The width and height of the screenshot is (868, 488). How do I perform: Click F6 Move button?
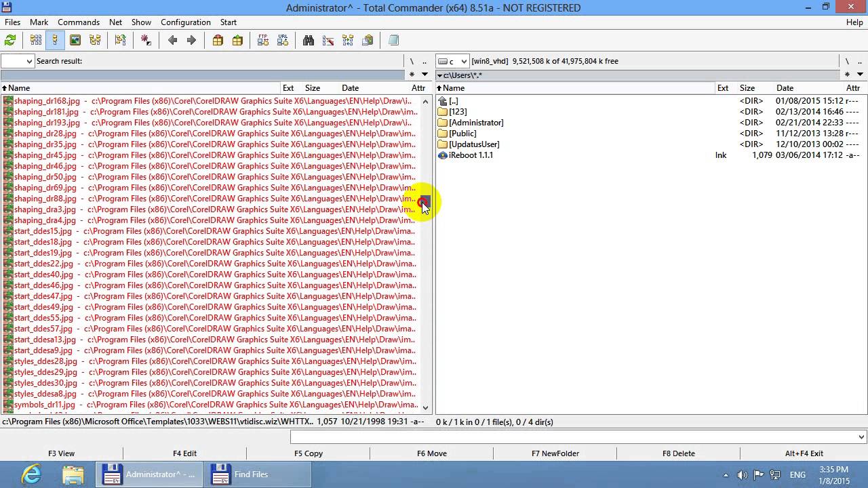(x=431, y=453)
